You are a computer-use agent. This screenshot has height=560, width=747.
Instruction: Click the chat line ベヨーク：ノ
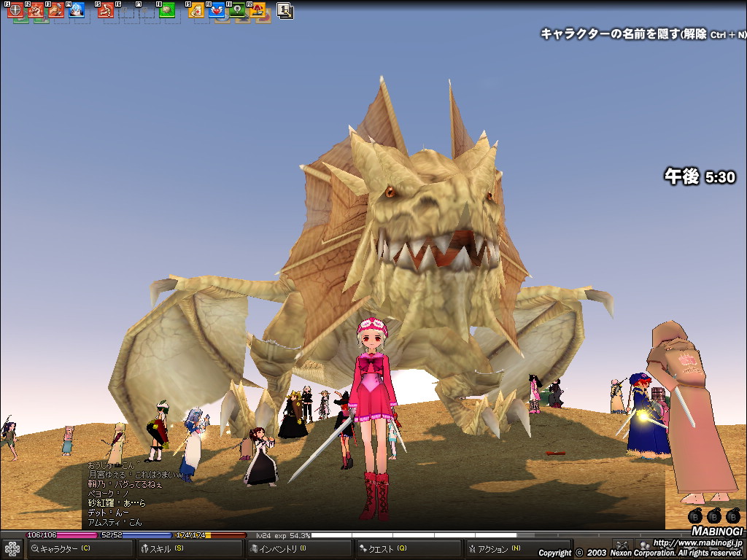pos(108,494)
